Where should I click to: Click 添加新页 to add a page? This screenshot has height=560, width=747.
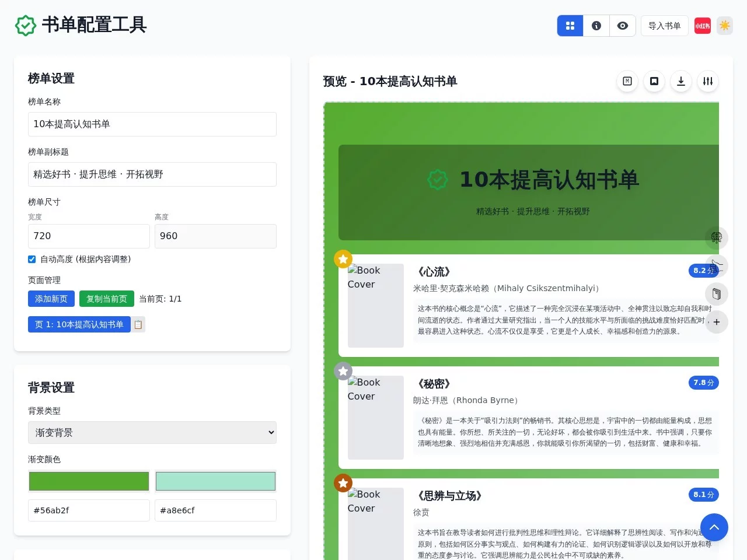51,299
